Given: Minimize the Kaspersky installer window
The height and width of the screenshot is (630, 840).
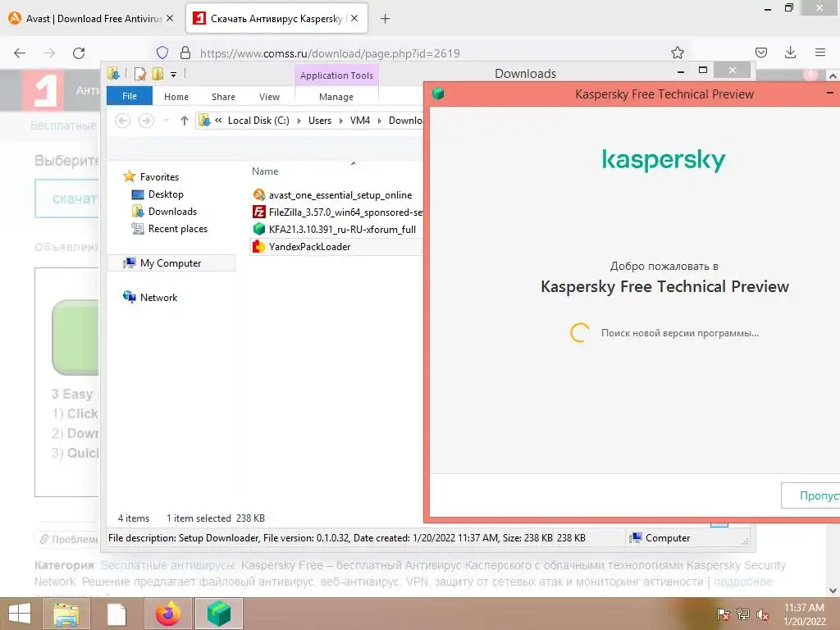Looking at the screenshot, I should coord(830,94).
